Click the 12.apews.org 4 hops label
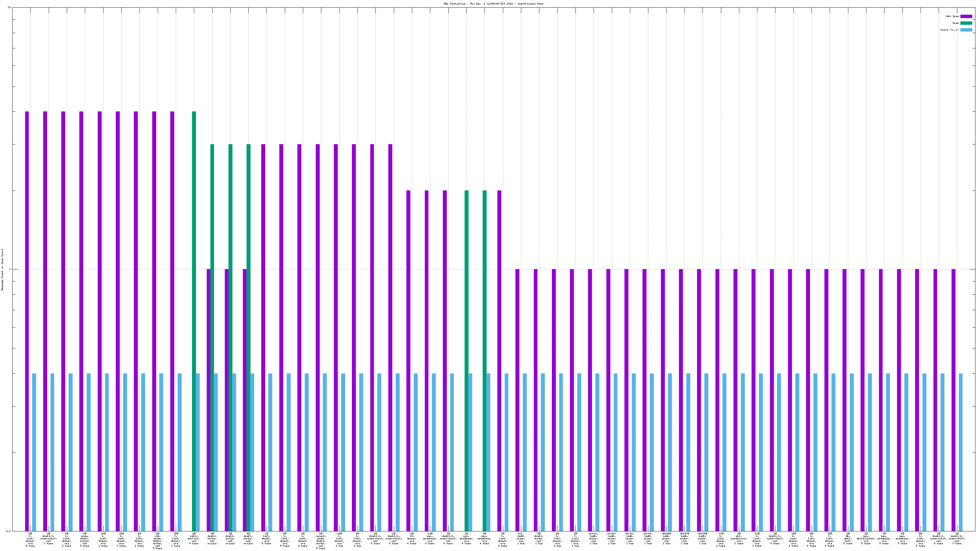The height and width of the screenshot is (551, 980). click(412, 538)
